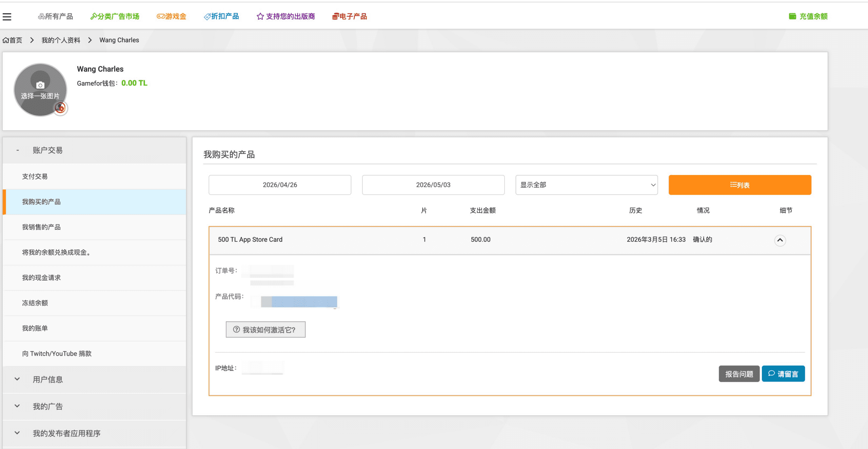Expand the 我的广告 section

[x=94, y=406]
